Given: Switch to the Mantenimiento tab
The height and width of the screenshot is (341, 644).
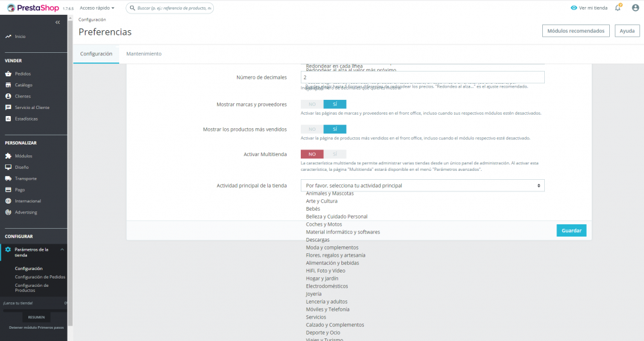Looking at the screenshot, I should pos(144,54).
